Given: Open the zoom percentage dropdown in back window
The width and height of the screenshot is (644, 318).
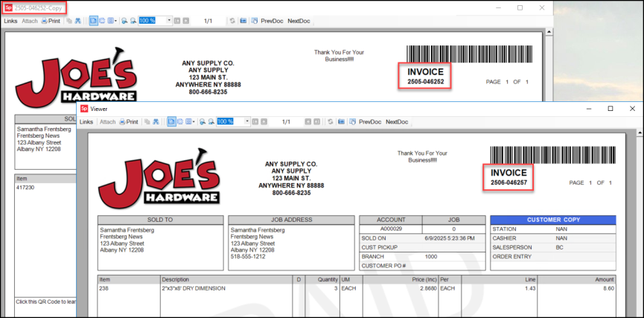Looking at the screenshot, I should pos(170,21).
